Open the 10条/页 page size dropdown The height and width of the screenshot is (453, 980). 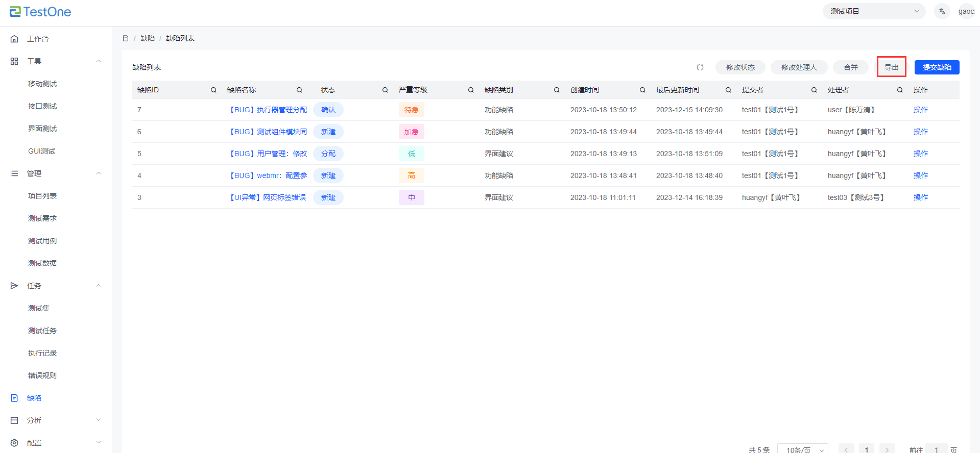coord(802,449)
